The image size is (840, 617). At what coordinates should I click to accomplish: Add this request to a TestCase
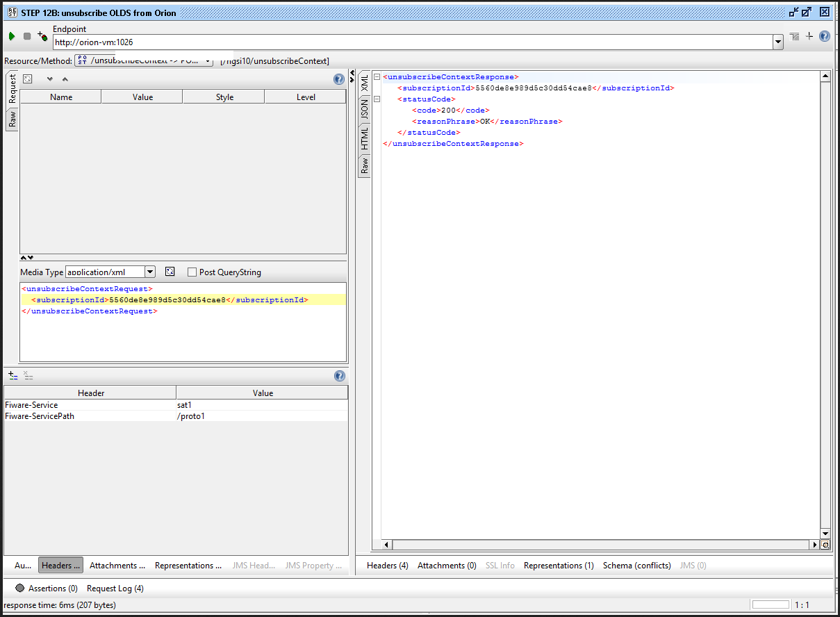coord(42,35)
